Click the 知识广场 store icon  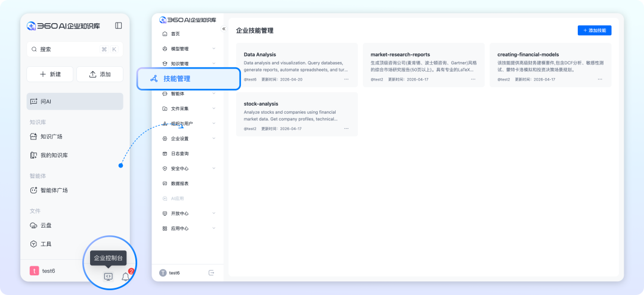click(33, 136)
